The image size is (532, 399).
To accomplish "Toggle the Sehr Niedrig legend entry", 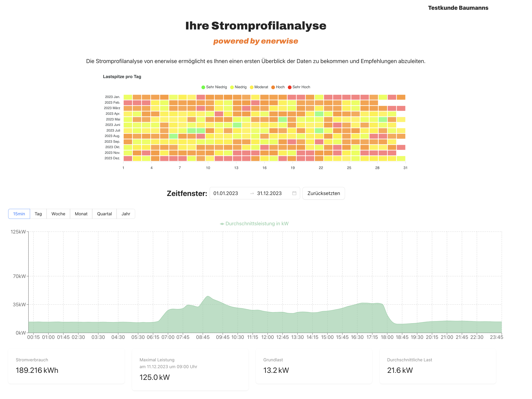I will coord(214,87).
